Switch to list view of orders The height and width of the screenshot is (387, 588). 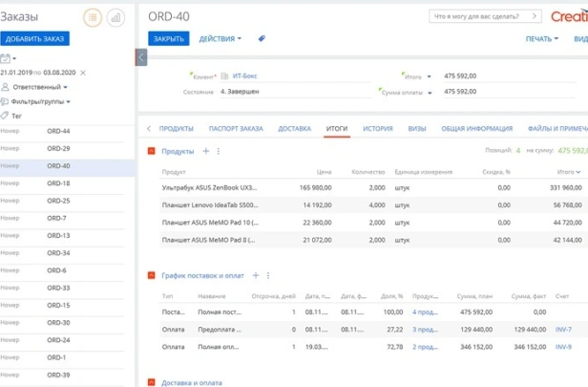tap(93, 16)
